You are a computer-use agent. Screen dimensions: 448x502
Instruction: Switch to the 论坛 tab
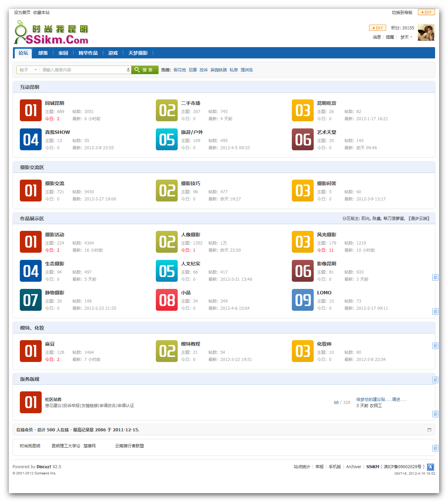(x=23, y=53)
